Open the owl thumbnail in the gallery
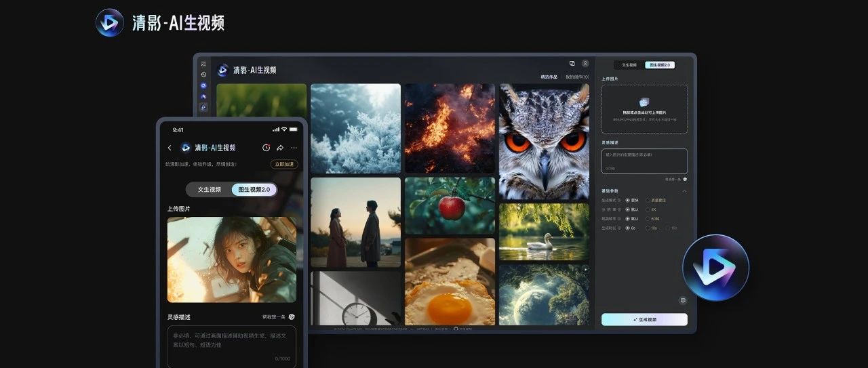Screen dimensions: 868x368 click(545, 142)
